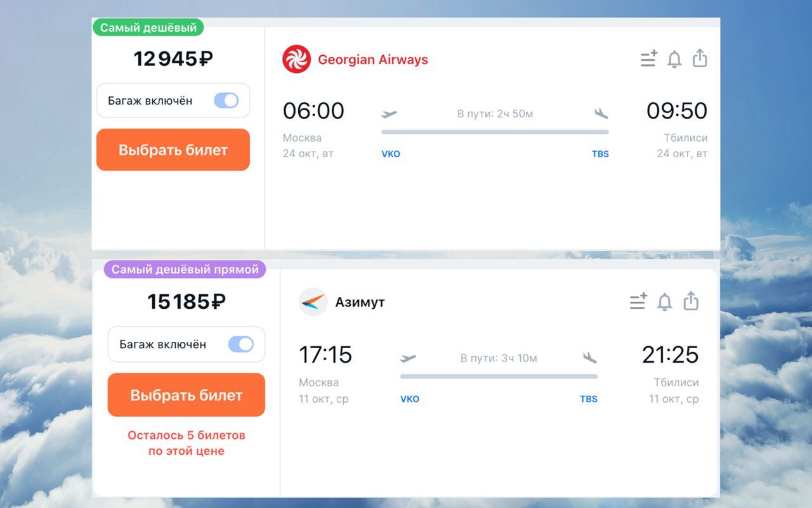Select the Georgian Airways ticket for 12 945₽
Viewport: 812px width, 508px height.
(173, 150)
